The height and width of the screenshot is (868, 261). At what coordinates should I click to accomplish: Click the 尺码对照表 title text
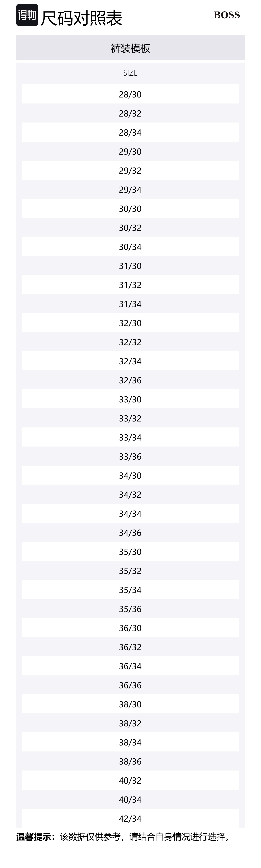click(x=81, y=18)
